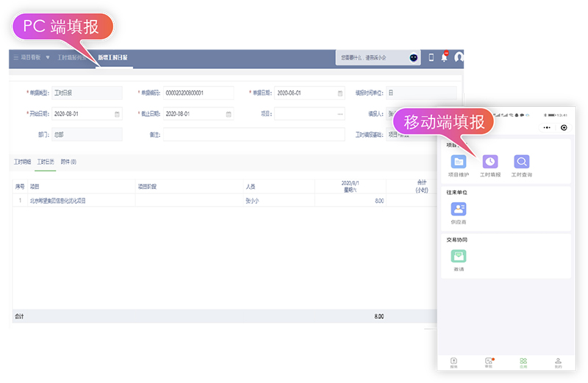Open calendar picker for 截止日期
This screenshot has height=383, width=588.
click(229, 114)
